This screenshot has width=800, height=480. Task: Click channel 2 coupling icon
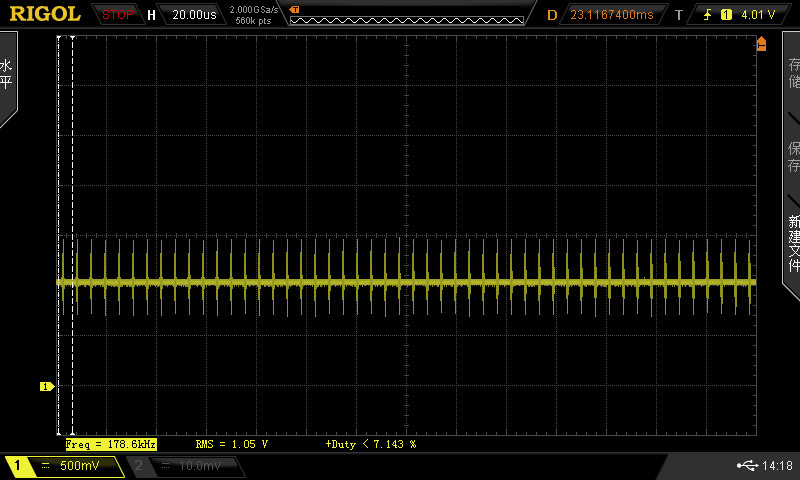(165, 465)
